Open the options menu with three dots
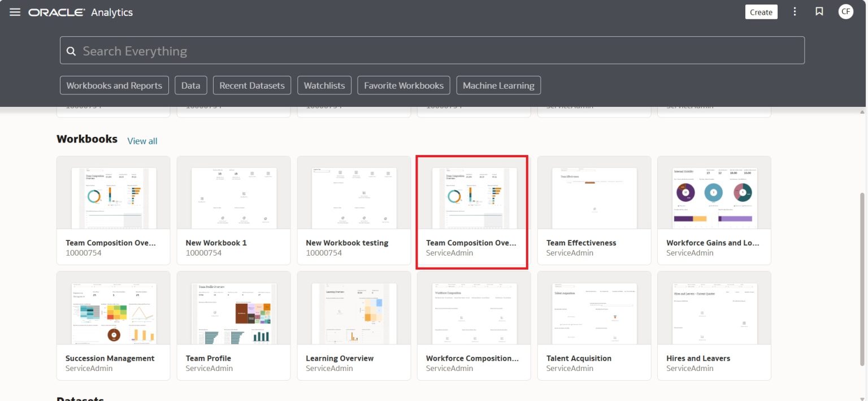 (x=795, y=11)
